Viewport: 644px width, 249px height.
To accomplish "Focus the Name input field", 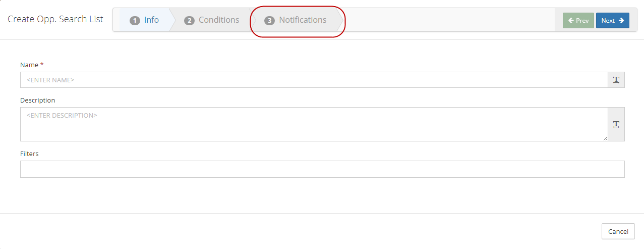I will [x=314, y=80].
